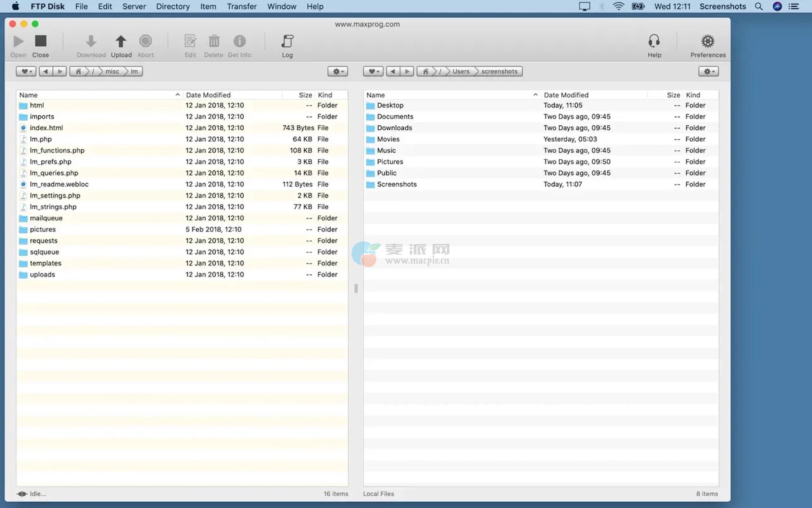Open remote pane gear action dropdown

(x=337, y=72)
